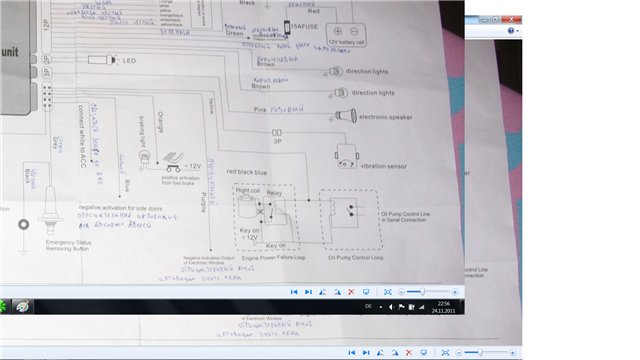This screenshot has width=640, height=360.
Task: Expand the dropdown arrow beside Help icon
Action: [518, 31]
